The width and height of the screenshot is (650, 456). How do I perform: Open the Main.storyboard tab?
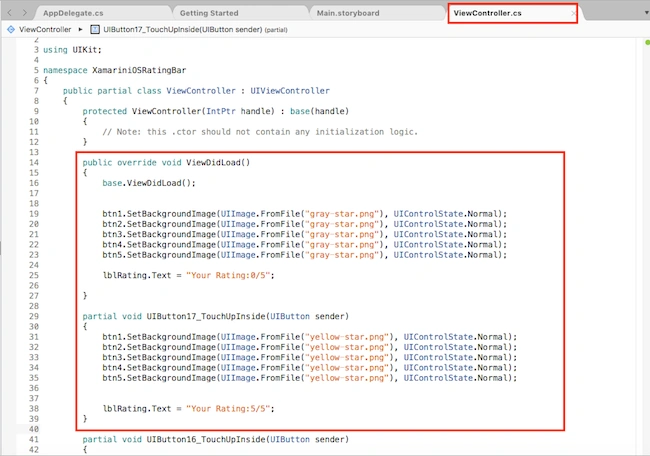[348, 13]
